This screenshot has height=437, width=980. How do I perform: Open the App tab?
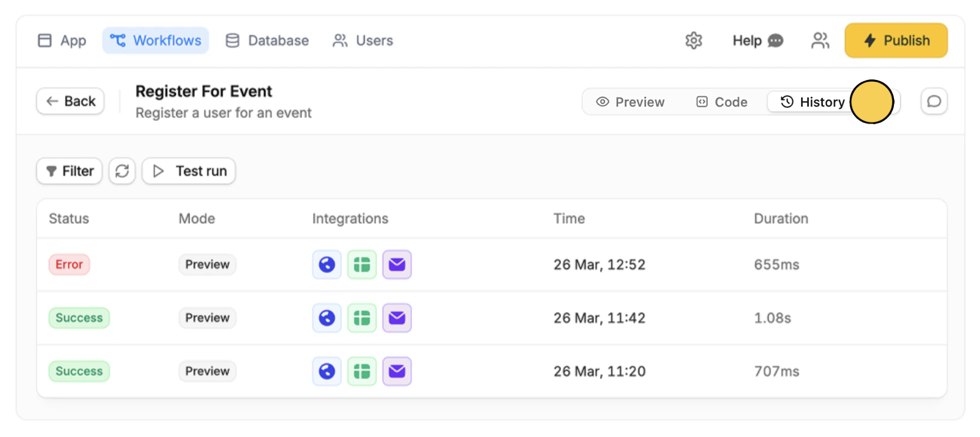[62, 40]
